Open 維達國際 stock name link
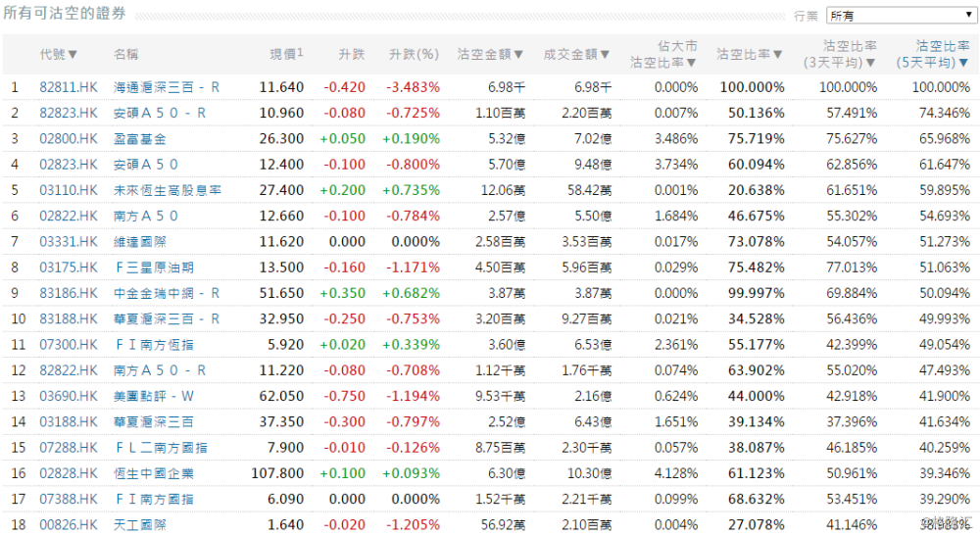The image size is (980, 536). pos(140,242)
